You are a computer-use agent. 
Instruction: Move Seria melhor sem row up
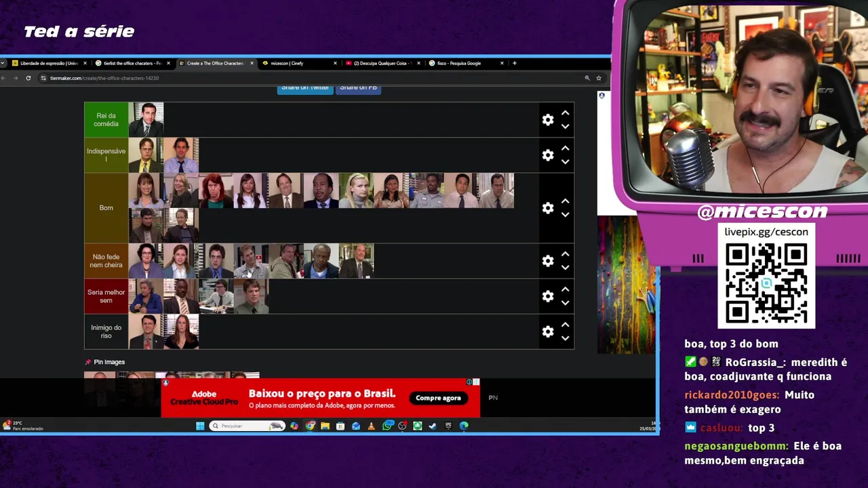coord(565,289)
